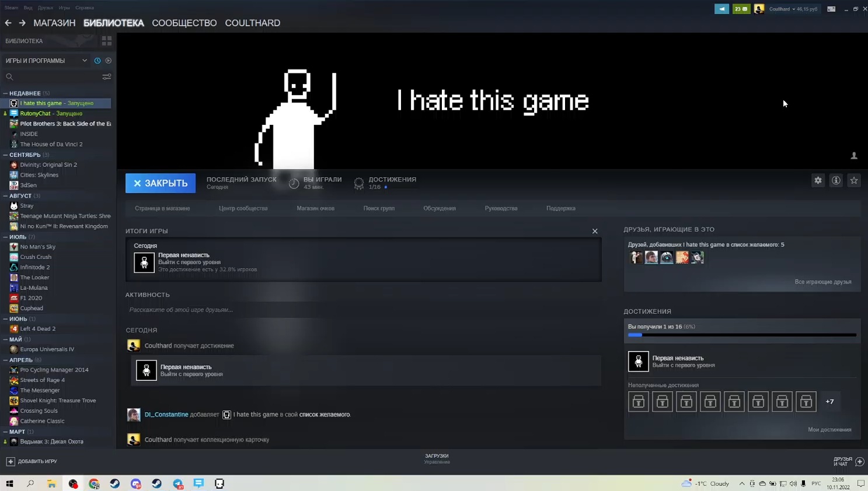Open the COULTHARD profile tab
This screenshot has height=491, width=868.
[x=253, y=23]
